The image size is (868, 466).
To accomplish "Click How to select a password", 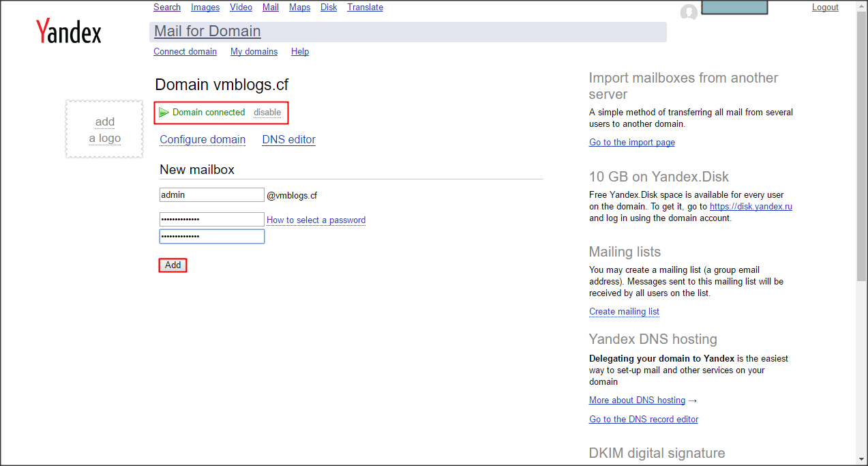I will (x=316, y=220).
